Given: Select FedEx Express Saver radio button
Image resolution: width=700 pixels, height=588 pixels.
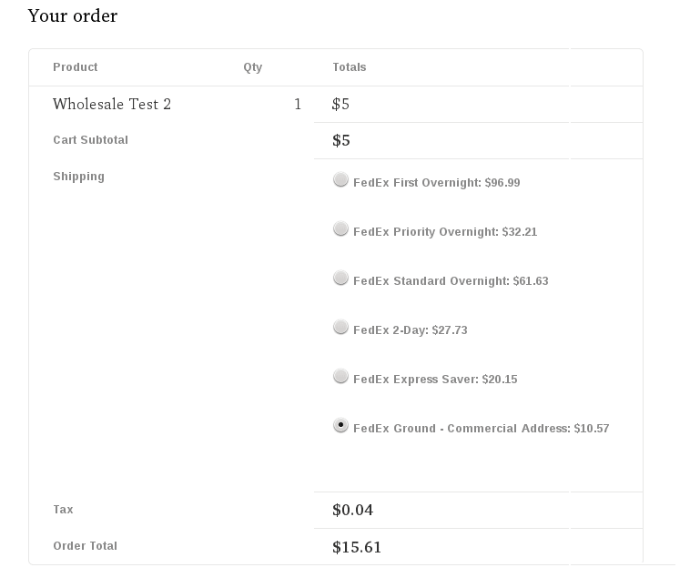Looking at the screenshot, I should click(340, 376).
